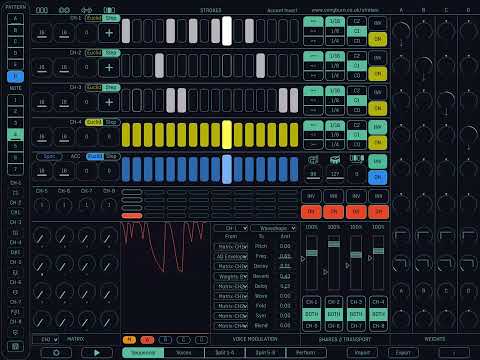Switch CH-1 to Euclid mode

[x=94, y=18]
